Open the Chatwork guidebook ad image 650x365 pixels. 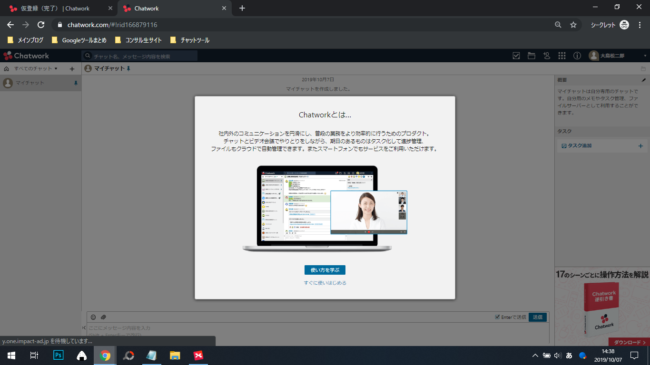602,307
